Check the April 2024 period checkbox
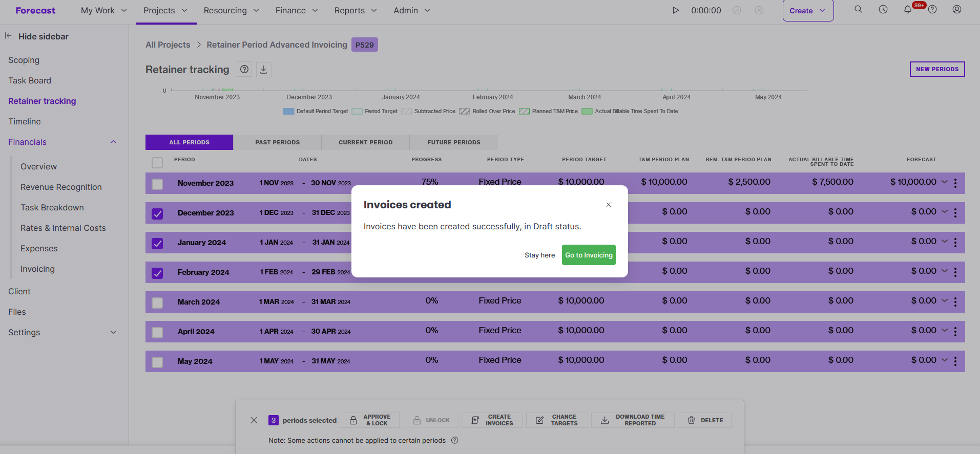Image resolution: width=980 pixels, height=454 pixels. tap(157, 333)
